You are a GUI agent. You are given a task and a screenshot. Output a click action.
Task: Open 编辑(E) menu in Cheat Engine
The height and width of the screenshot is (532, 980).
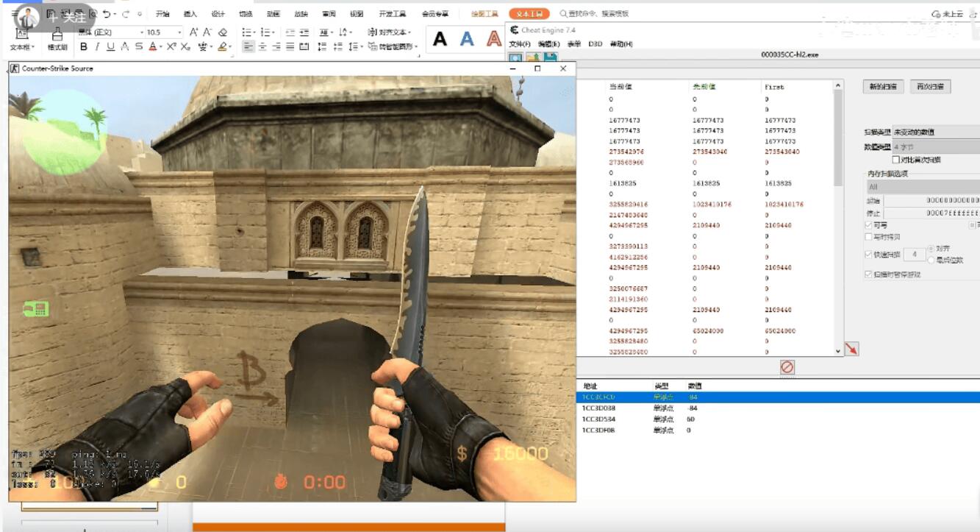pos(549,44)
